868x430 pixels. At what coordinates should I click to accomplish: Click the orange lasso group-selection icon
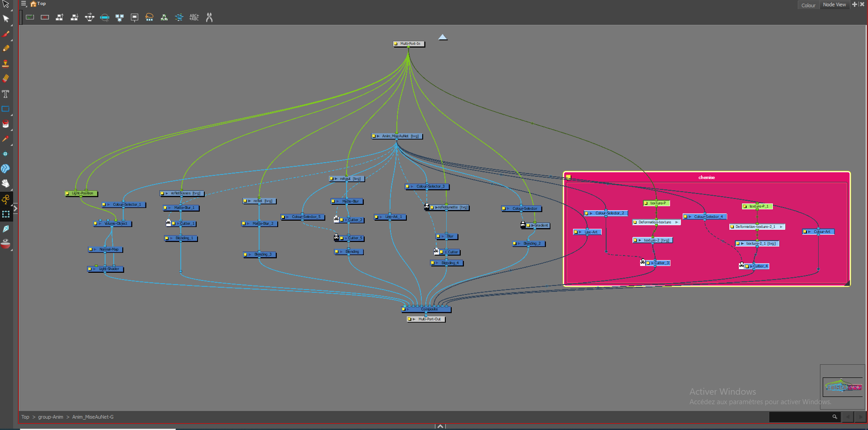(x=149, y=17)
